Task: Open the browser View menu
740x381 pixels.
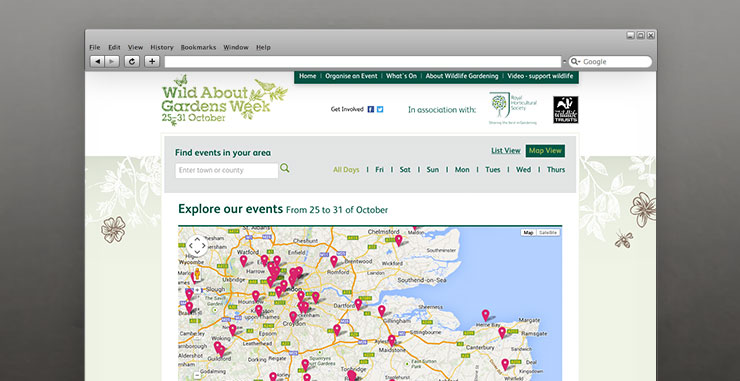Action: coord(135,47)
